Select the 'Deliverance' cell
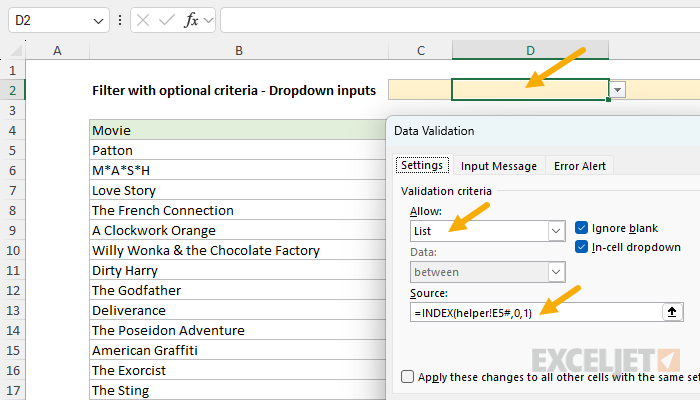The height and width of the screenshot is (400, 700). click(x=238, y=310)
